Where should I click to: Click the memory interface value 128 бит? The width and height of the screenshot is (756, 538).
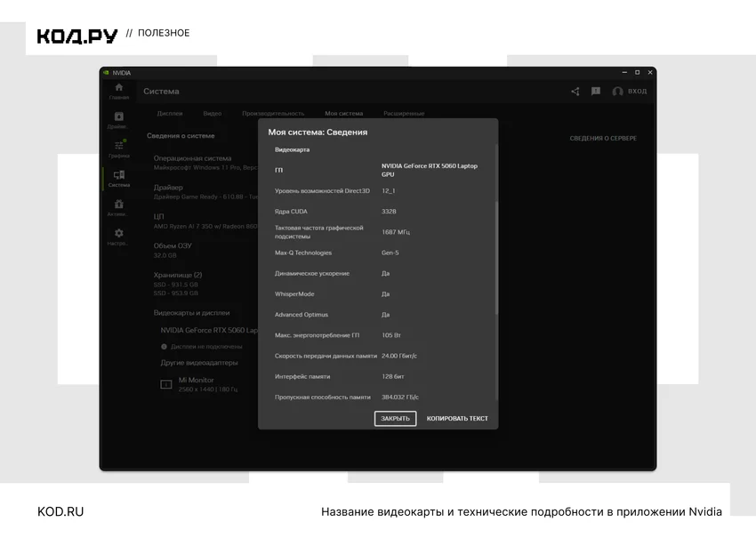pos(393,376)
